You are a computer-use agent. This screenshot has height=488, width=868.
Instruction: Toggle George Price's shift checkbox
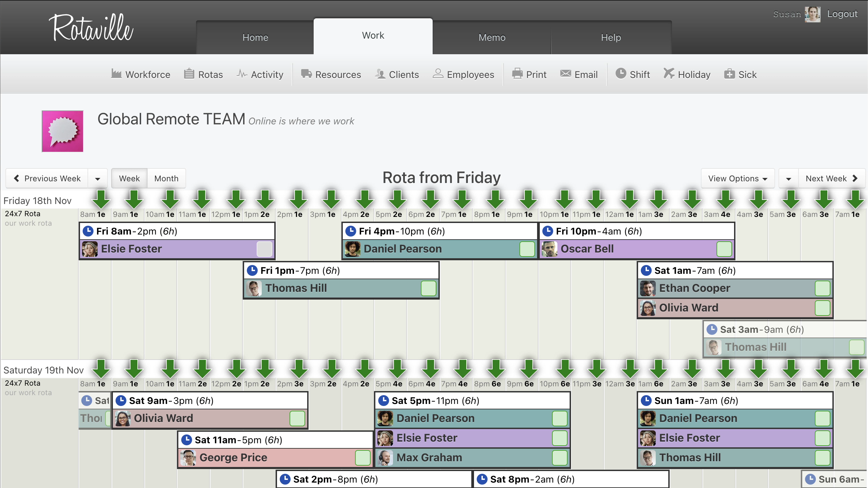click(362, 457)
